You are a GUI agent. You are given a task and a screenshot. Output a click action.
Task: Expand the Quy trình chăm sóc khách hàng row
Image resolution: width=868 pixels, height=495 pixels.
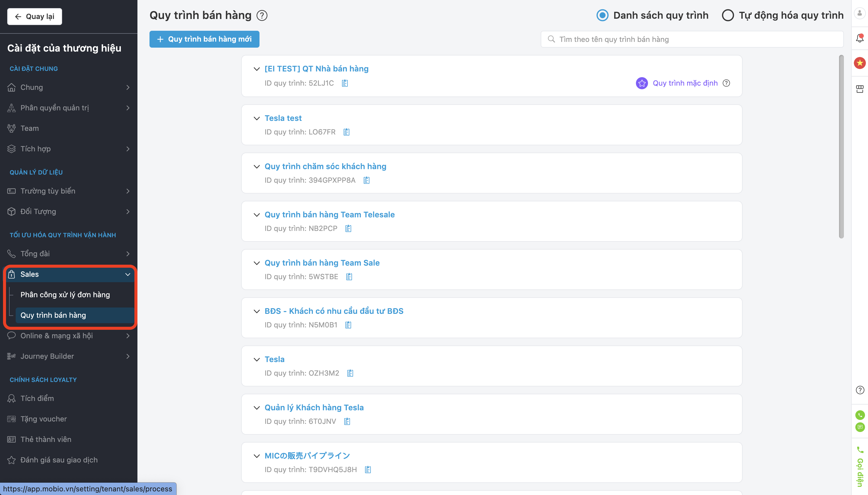click(x=256, y=167)
